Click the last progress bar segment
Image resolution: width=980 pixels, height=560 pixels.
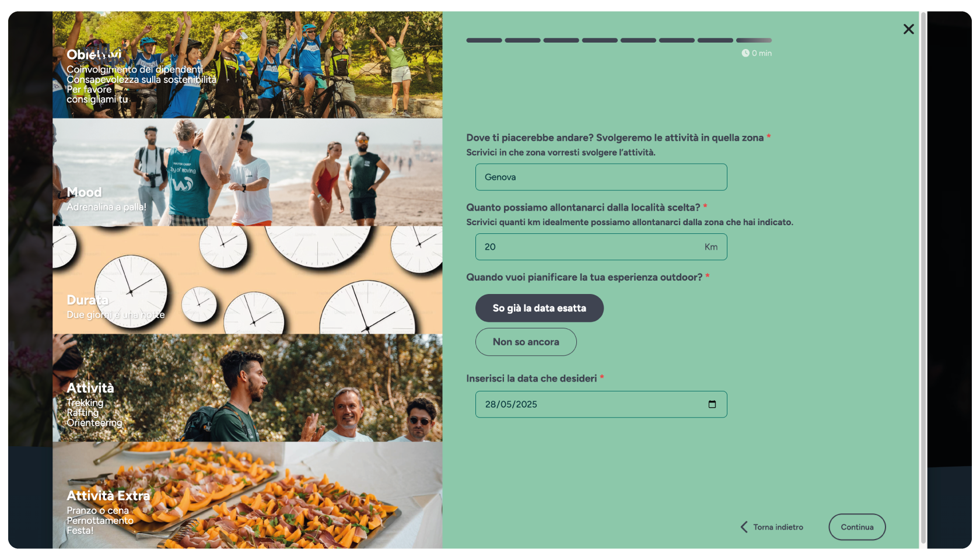tap(754, 40)
